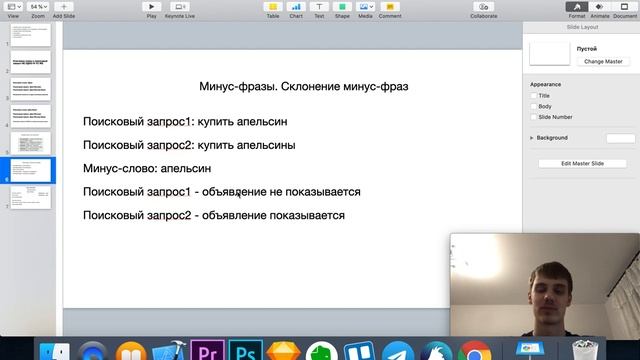Click the master name 'Пустой'
The image size is (640, 360).
click(587, 49)
